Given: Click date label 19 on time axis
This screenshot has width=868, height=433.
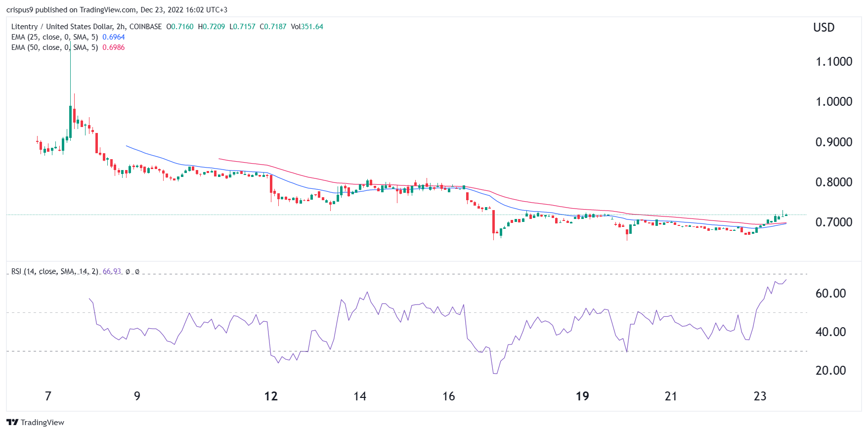Looking at the screenshot, I should tap(582, 396).
